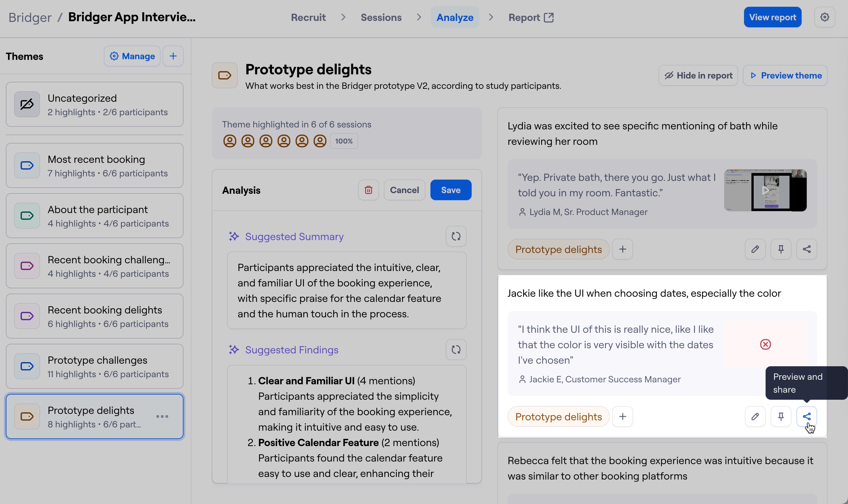848x504 pixels.
Task: Regenerate the Suggested Summary
Action: 456,236
